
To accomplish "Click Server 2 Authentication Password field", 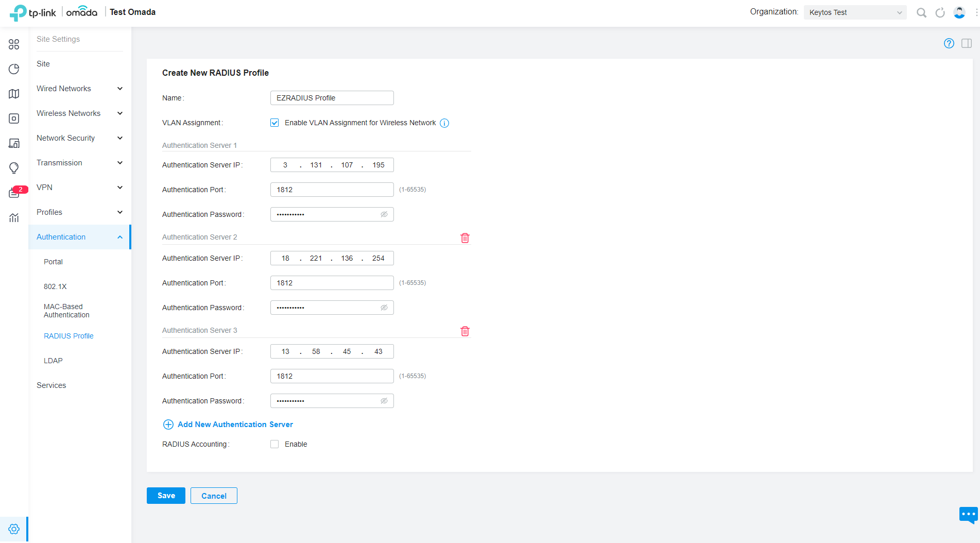I will 332,308.
